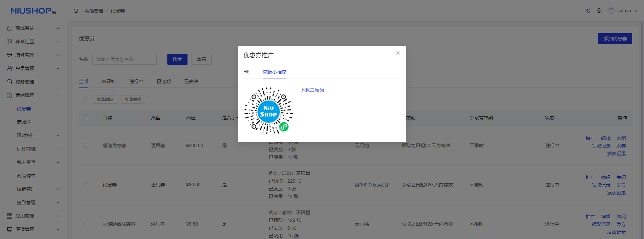
Task: Click the 营销管理 gift icon
Action: point(9,95)
